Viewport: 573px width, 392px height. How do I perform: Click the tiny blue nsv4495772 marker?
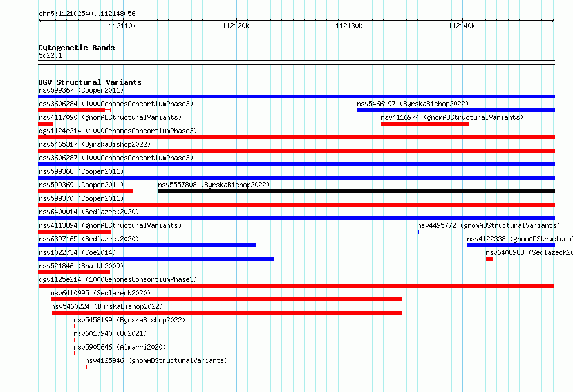(418, 232)
